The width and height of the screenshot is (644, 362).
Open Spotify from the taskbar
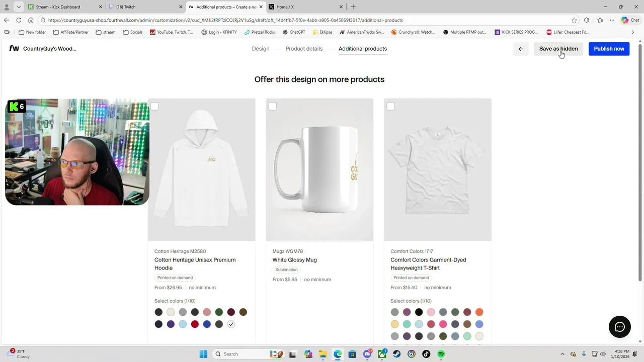441,354
